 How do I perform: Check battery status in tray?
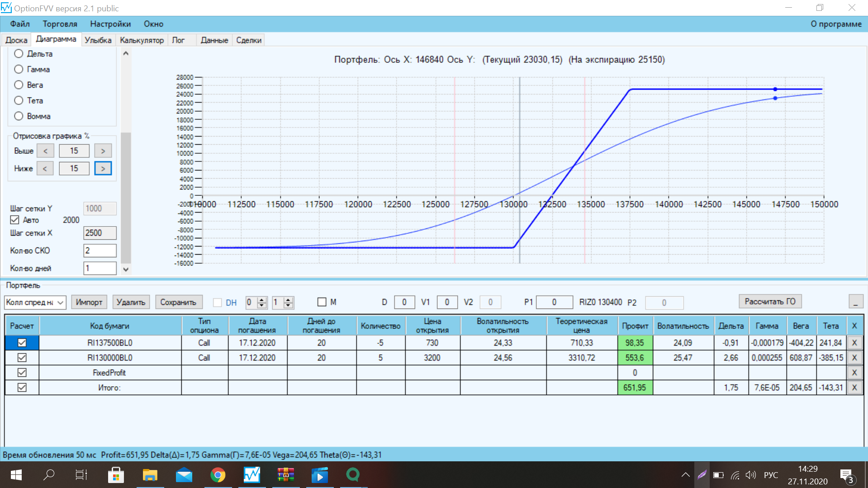point(718,475)
